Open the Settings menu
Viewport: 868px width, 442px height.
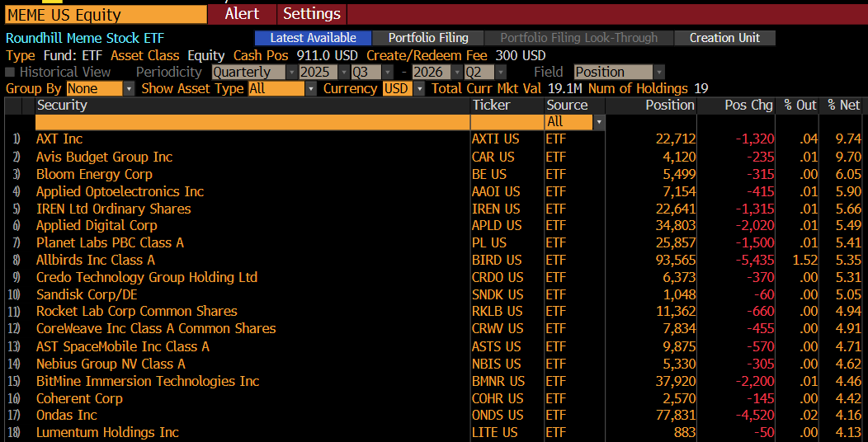point(312,14)
